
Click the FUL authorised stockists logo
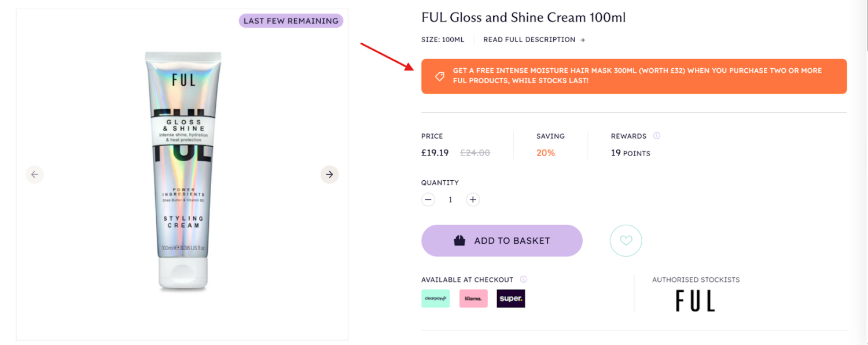point(695,301)
